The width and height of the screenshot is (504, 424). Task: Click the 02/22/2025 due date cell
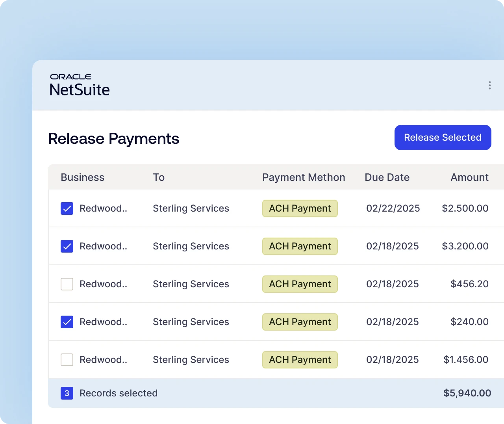393,208
